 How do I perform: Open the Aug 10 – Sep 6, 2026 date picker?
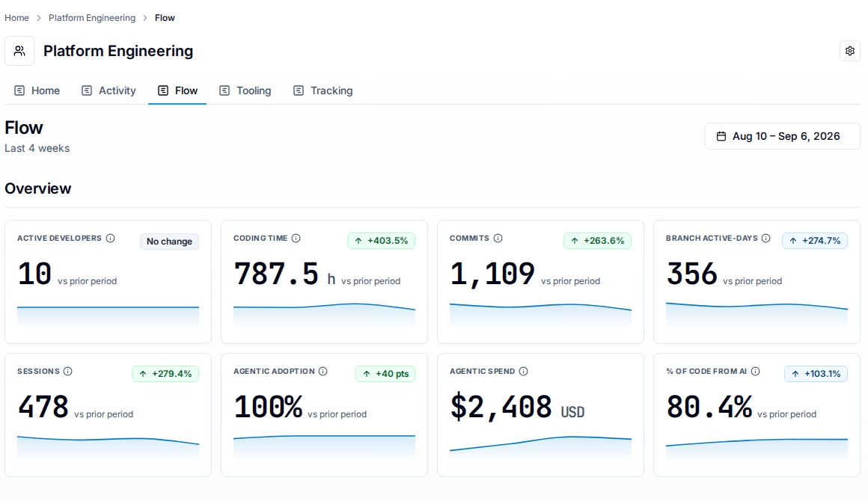[782, 136]
